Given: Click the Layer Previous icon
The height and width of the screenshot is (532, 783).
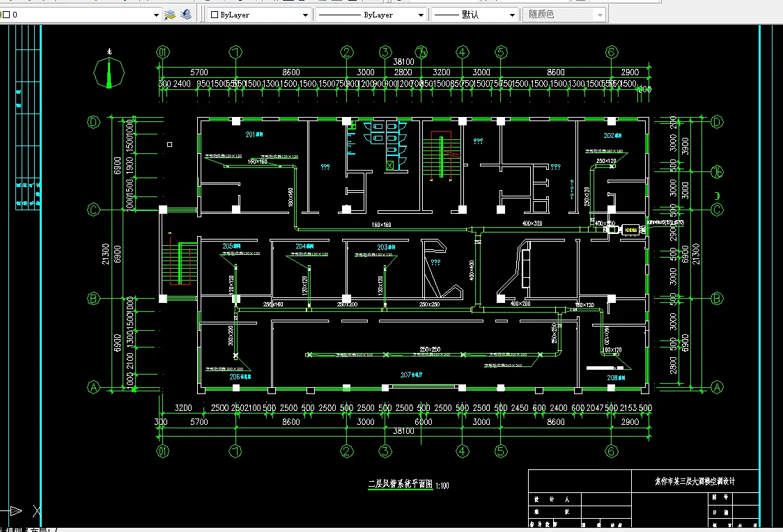Looking at the screenshot, I should (186, 15).
